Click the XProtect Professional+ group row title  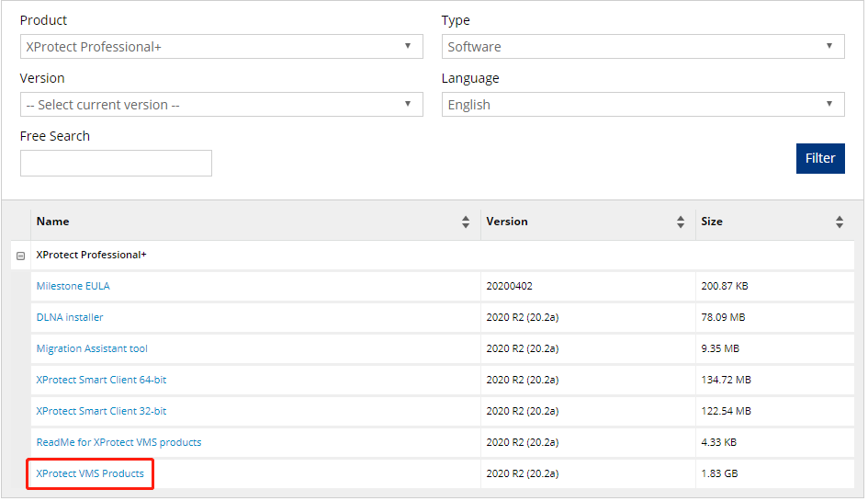pos(91,255)
